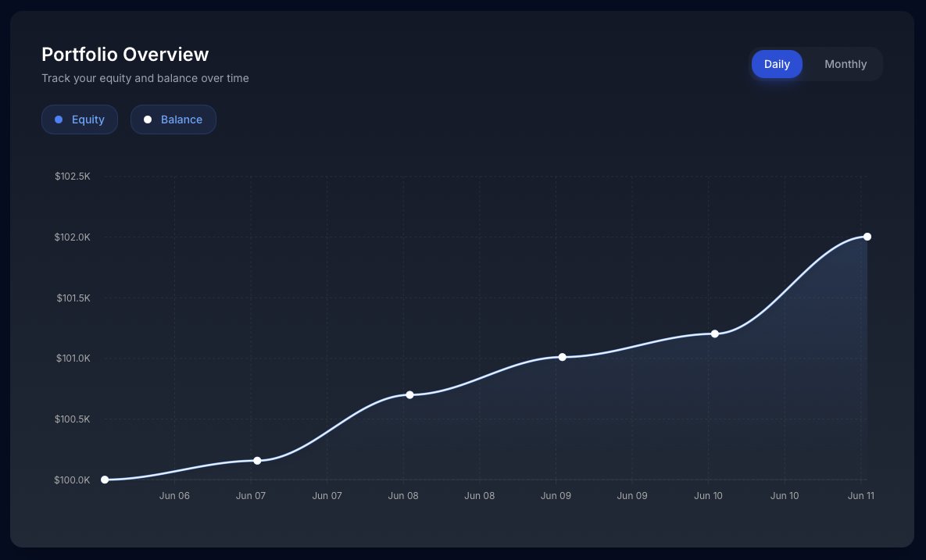Click the Portfolio Overview heading
Viewport: 926px width, 560px height.
coord(125,55)
